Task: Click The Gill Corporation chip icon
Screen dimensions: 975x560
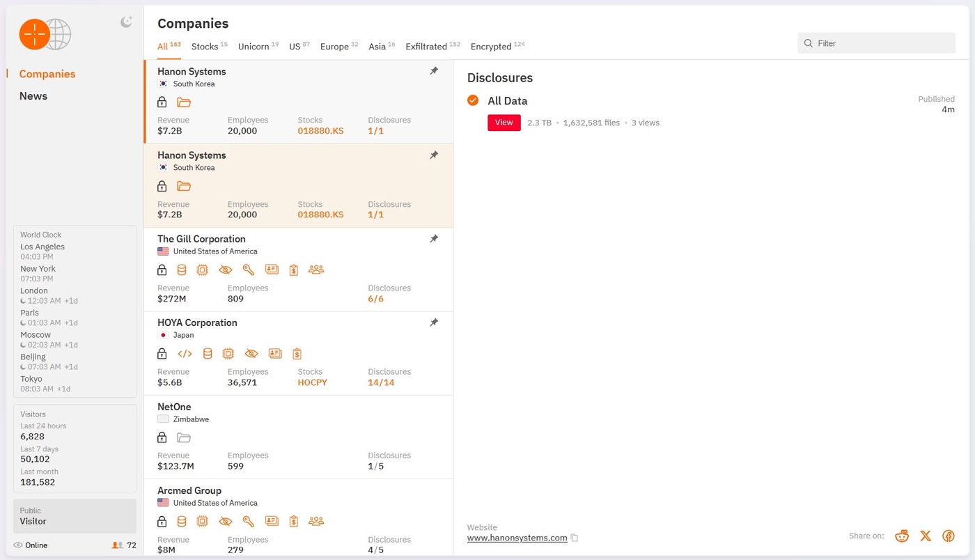Action: tap(203, 270)
